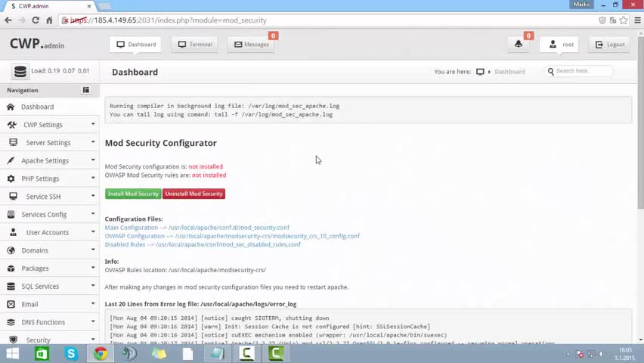Click the Search here input field
Viewport: 644px width, 363px height.
579,71
